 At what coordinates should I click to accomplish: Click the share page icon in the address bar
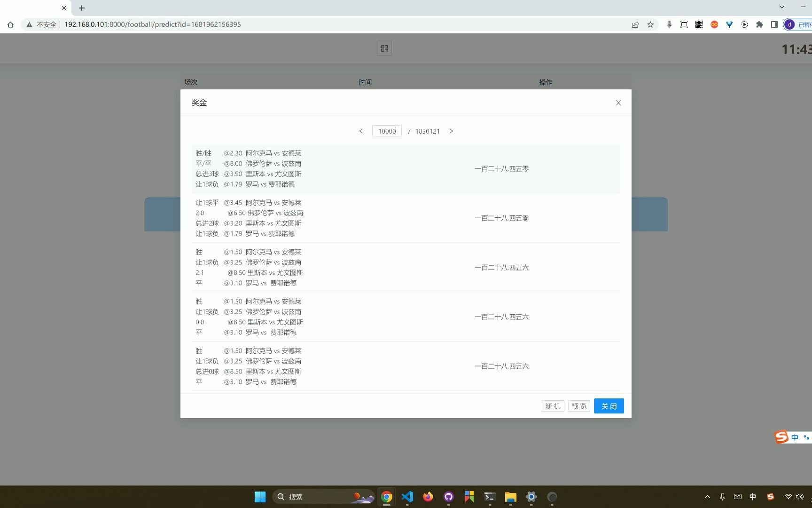pyautogui.click(x=635, y=24)
